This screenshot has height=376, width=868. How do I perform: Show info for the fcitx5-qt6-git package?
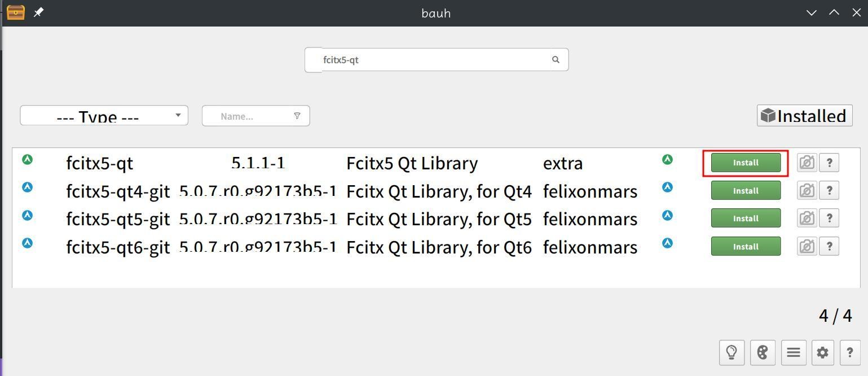pyautogui.click(x=829, y=246)
